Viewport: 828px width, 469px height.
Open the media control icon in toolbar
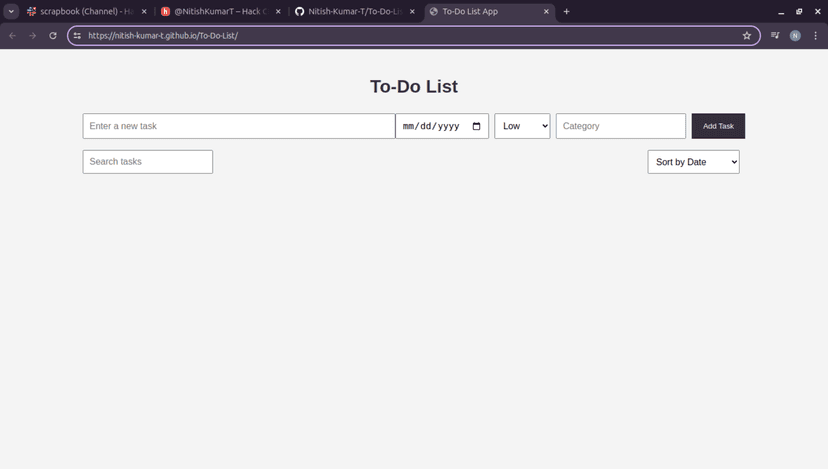775,35
